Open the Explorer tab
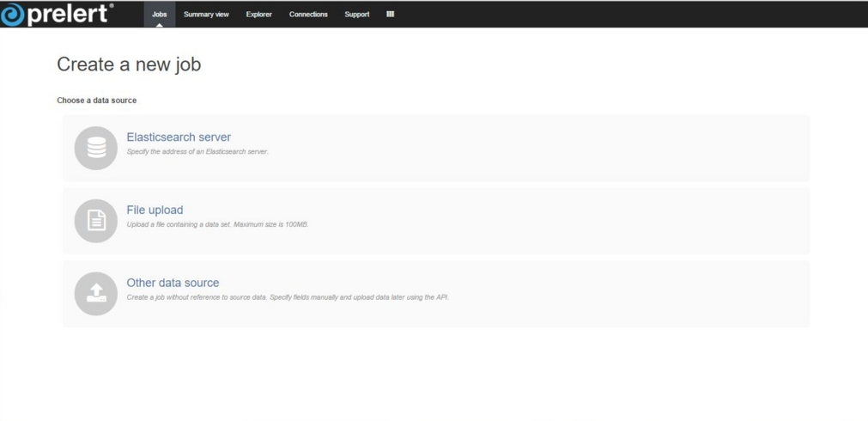This screenshot has width=868, height=421. 259,15
